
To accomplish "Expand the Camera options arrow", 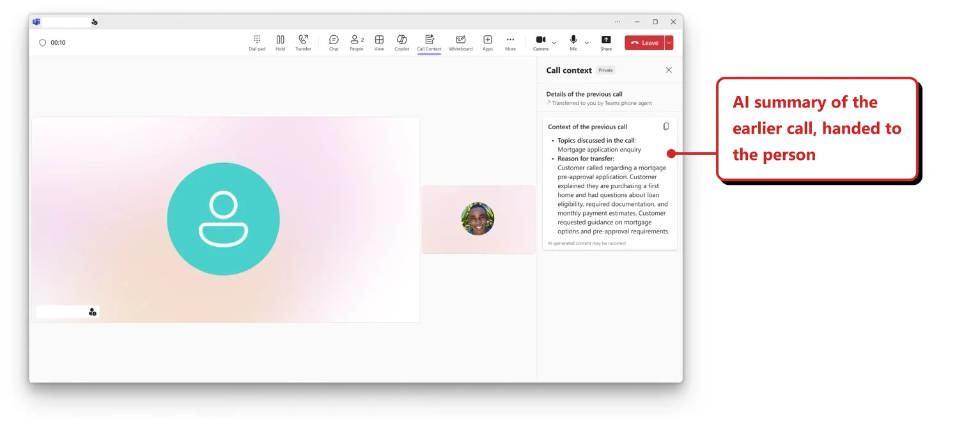I will pyautogui.click(x=554, y=43).
